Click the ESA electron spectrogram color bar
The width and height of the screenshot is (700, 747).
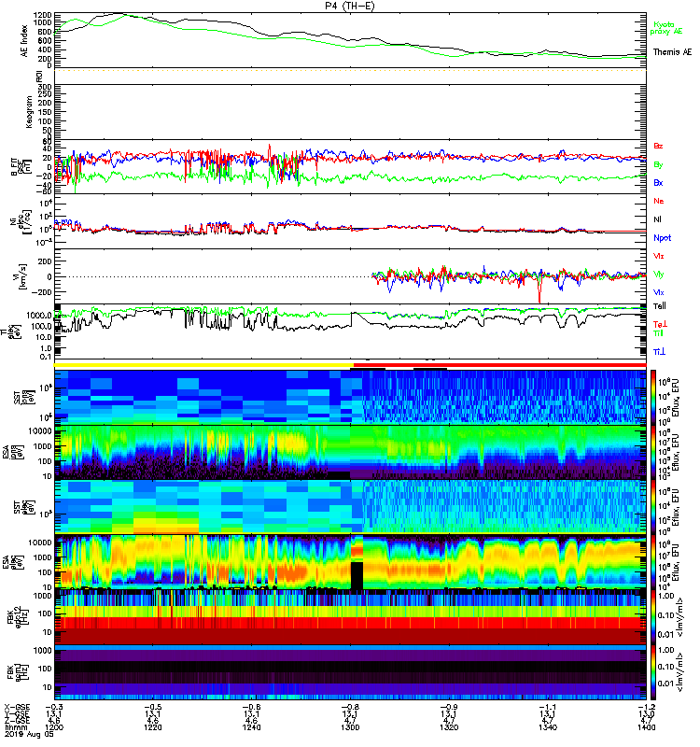(x=652, y=562)
